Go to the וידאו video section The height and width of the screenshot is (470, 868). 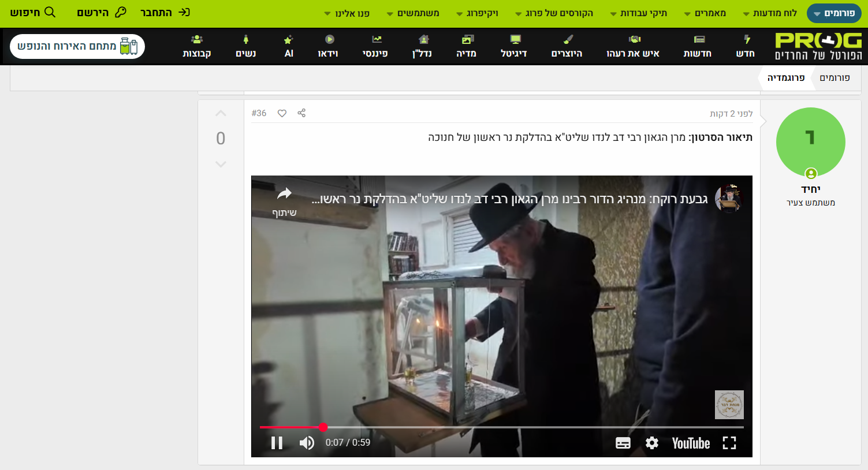[328, 46]
